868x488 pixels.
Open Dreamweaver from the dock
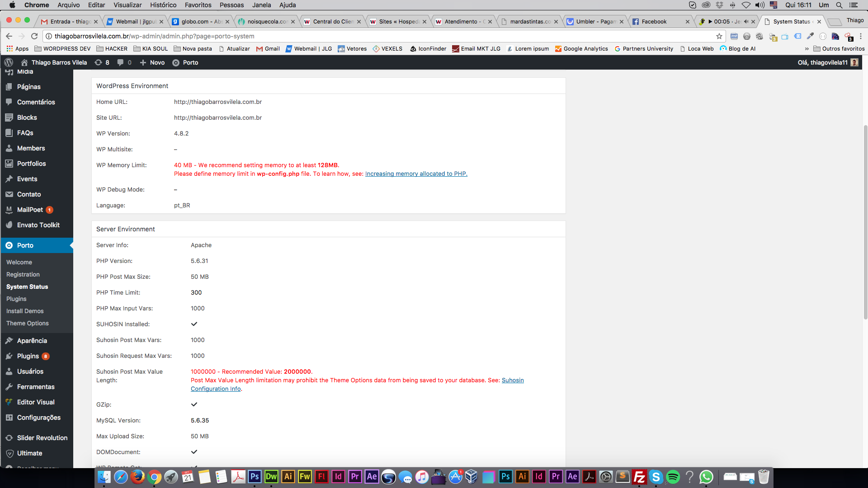(271, 477)
